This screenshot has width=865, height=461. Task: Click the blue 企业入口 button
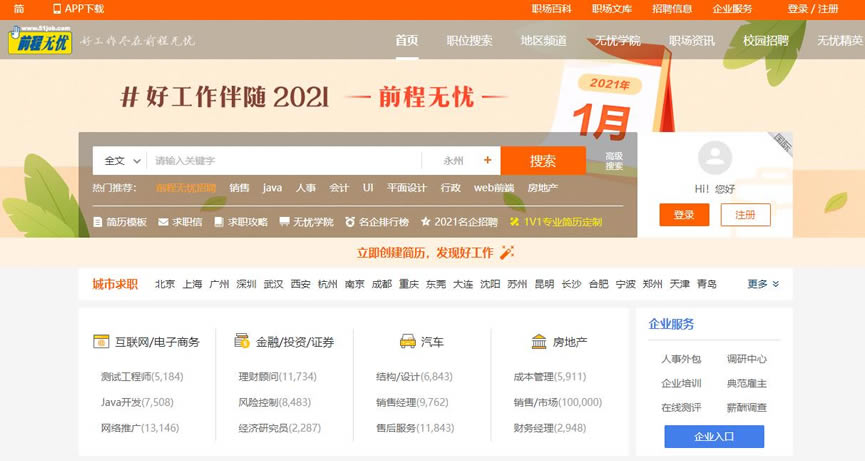click(x=714, y=436)
